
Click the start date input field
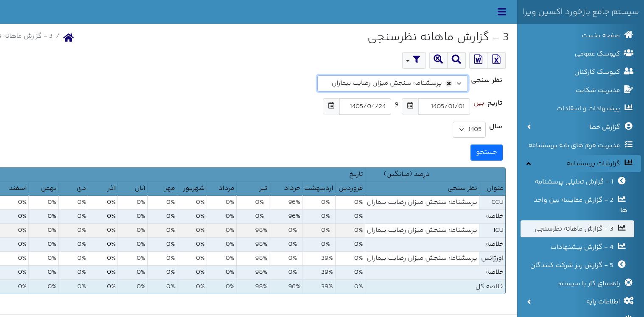pos(444,106)
